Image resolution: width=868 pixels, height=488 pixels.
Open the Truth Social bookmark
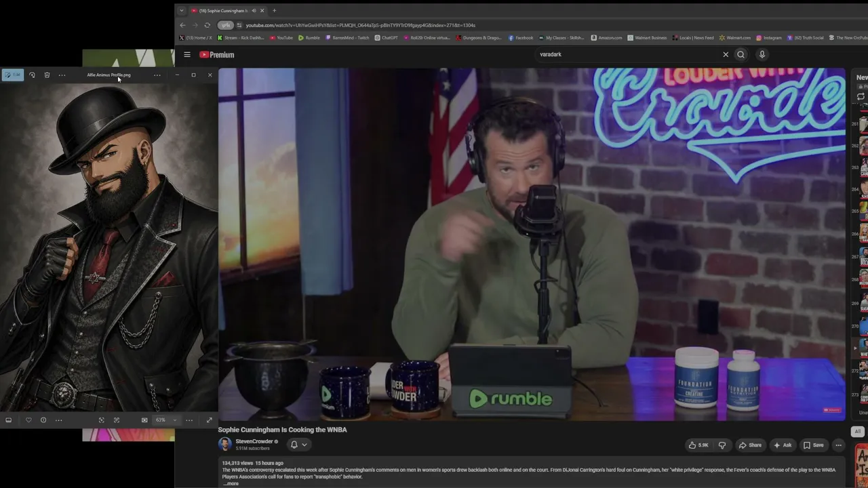805,38
